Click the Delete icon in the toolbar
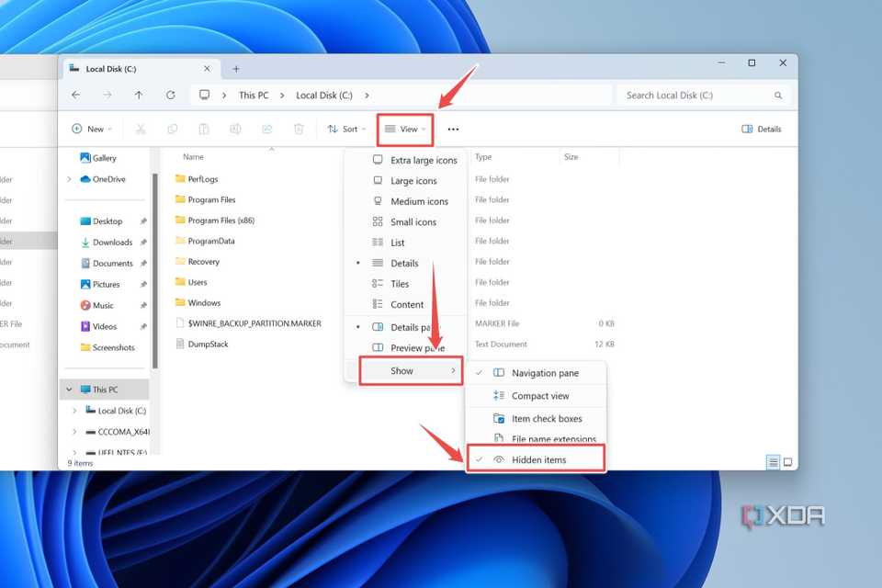The width and height of the screenshot is (882, 588). coord(298,129)
